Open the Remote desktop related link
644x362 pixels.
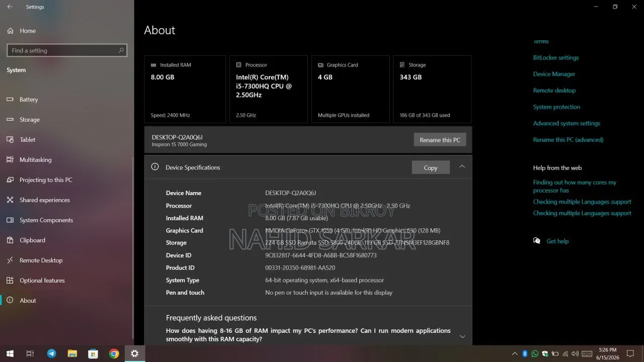pos(554,90)
